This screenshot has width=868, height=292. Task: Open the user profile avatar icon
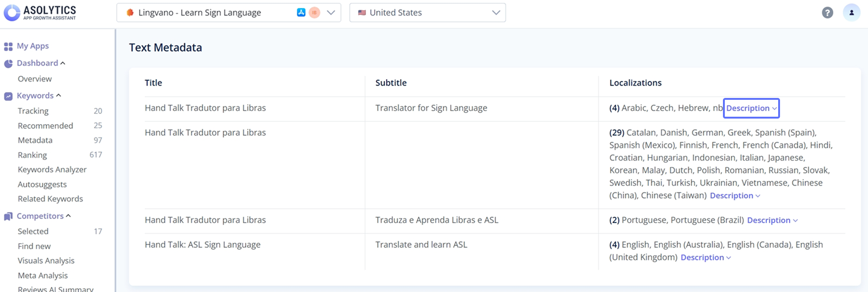(851, 13)
